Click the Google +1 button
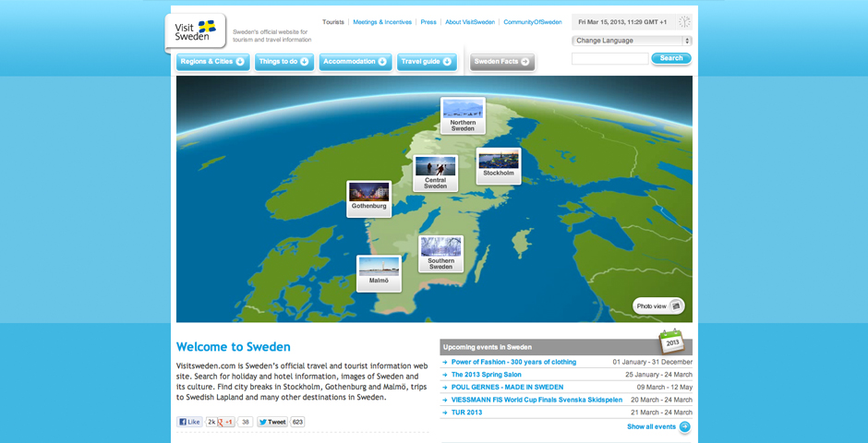The width and height of the screenshot is (868, 443). [226, 422]
